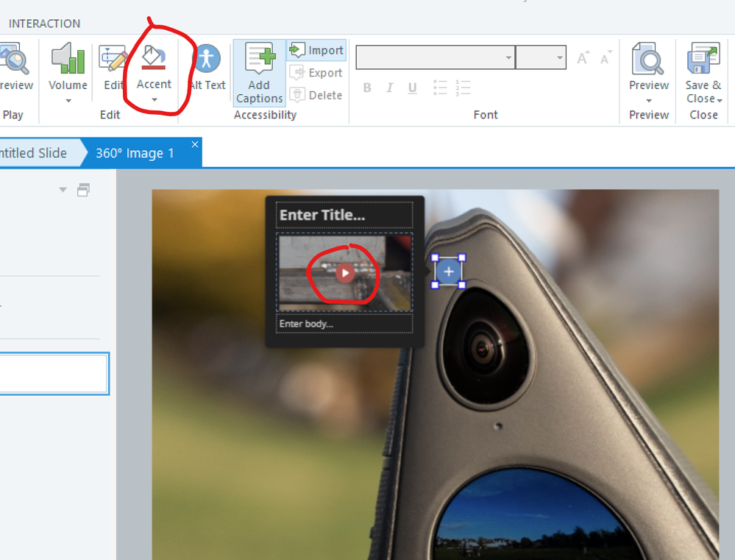The width and height of the screenshot is (735, 560).
Task: Open the font name combo box
Action: (x=436, y=57)
